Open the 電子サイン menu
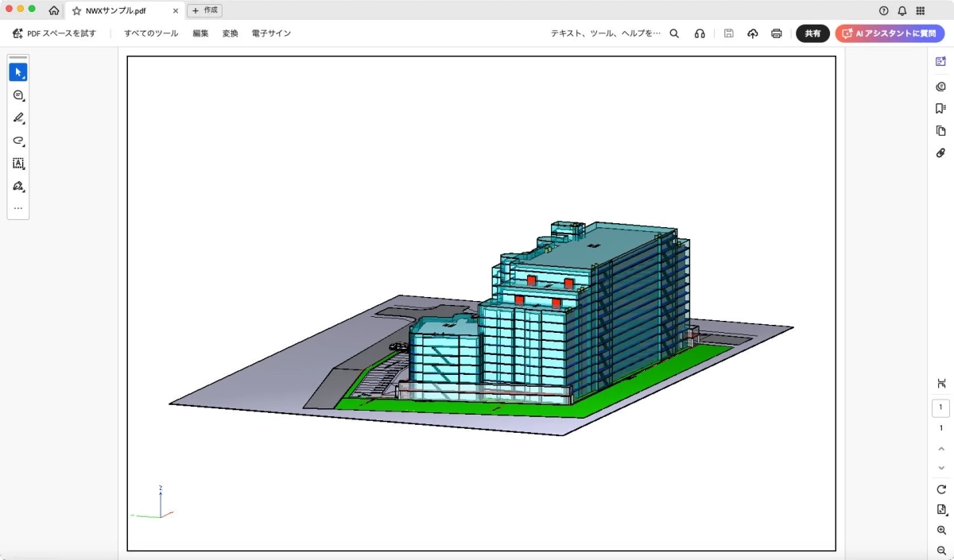Viewport: 954px width, 560px height. click(x=271, y=33)
